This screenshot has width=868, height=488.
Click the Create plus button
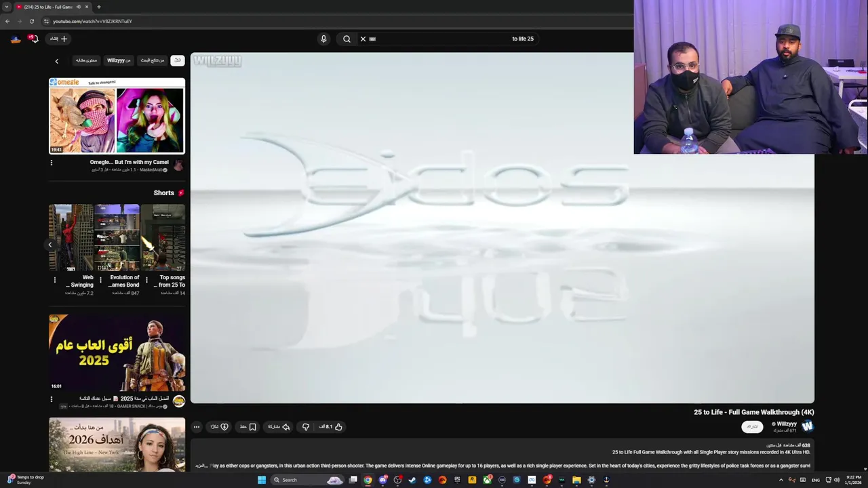(59, 39)
